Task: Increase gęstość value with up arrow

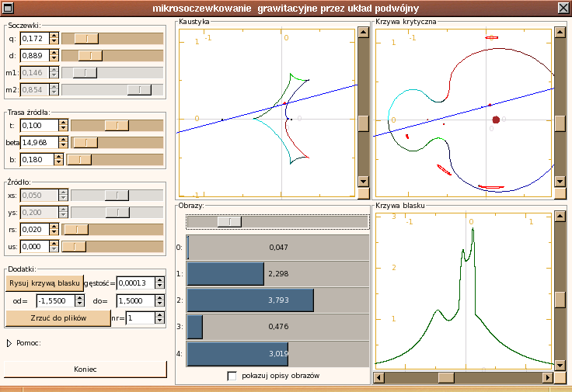Action: click(160, 280)
